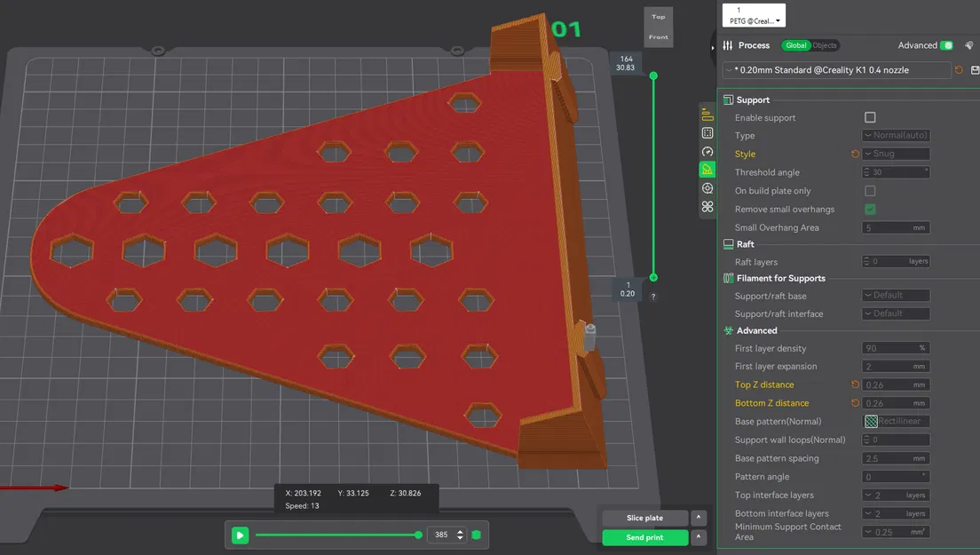
Task: Click the Advanced section header icon
Action: 728,330
